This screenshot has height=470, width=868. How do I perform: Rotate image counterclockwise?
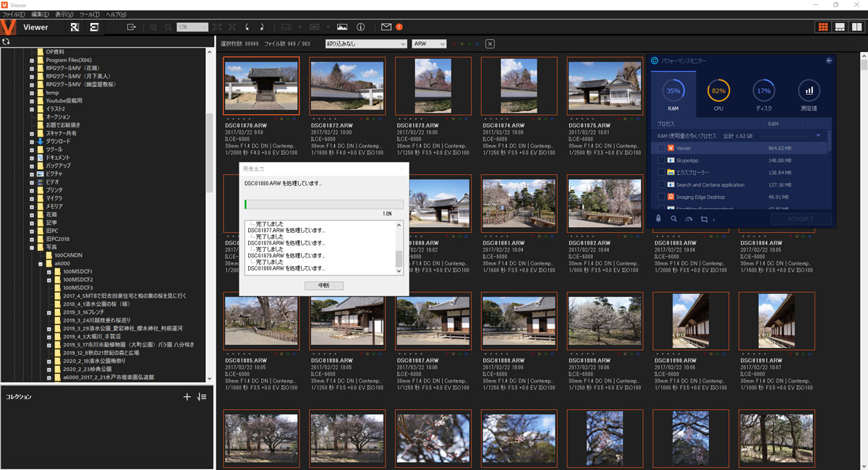click(247, 27)
